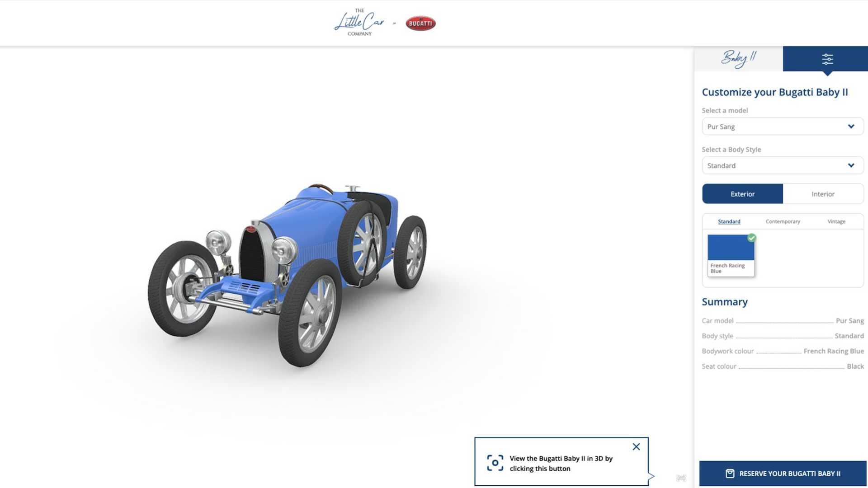Screen dimensions: 868x488
Task: Open the Vintage colour palette tab
Action: click(x=836, y=221)
